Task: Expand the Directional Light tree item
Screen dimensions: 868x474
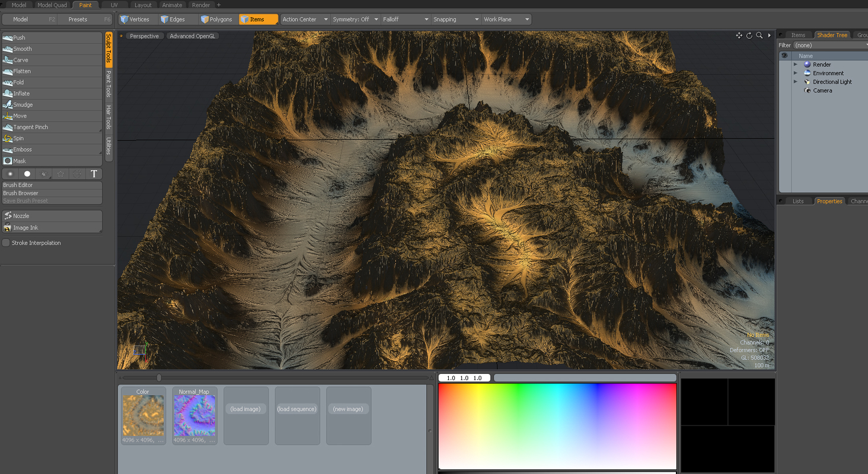Action: 796,81
